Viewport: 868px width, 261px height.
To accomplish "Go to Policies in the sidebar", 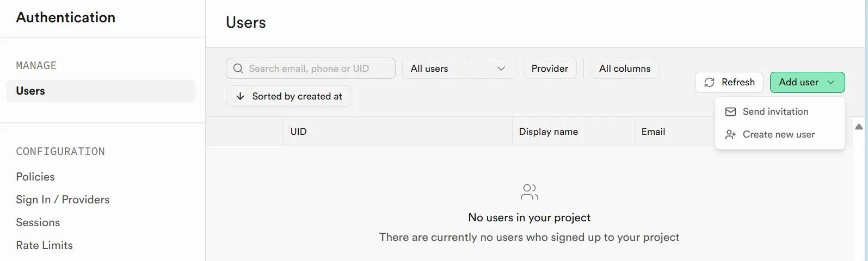I will (x=35, y=177).
